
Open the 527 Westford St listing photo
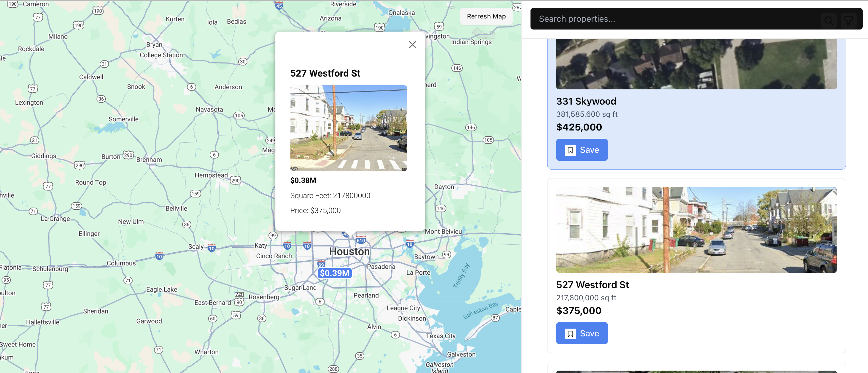coord(696,230)
